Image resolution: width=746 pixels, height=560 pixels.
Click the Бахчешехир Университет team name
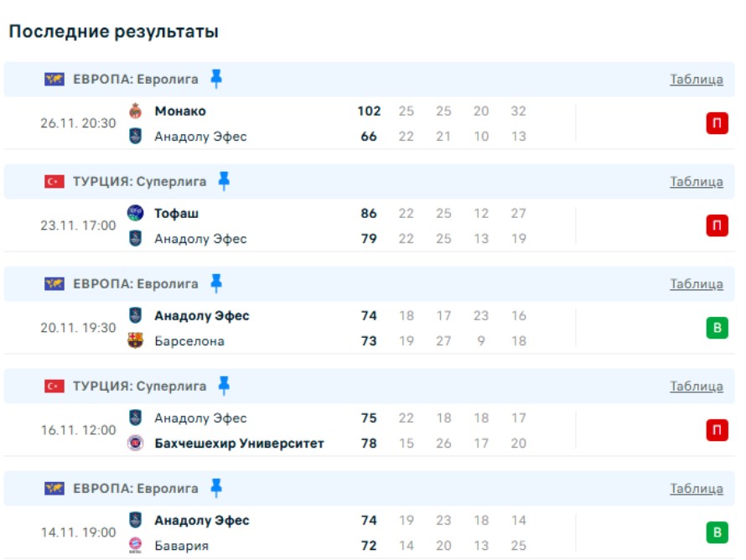coord(239,443)
